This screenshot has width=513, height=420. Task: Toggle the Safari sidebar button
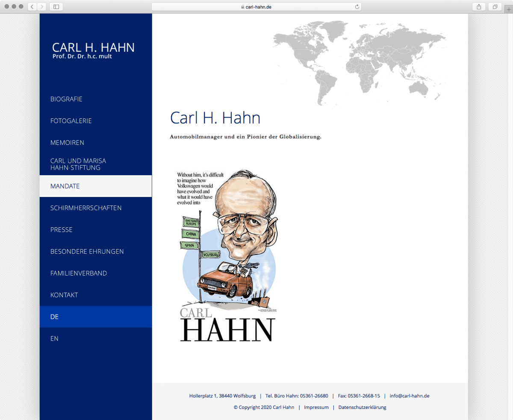[56, 7]
